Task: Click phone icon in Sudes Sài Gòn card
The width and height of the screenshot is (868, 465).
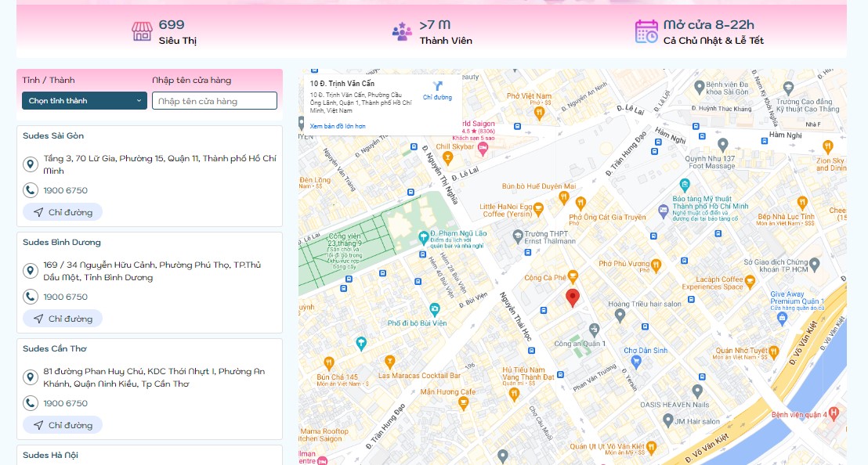Action: point(30,190)
